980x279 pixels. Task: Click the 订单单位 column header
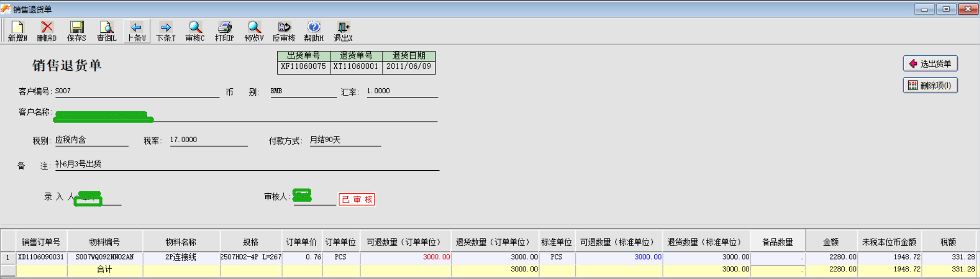[x=341, y=242]
